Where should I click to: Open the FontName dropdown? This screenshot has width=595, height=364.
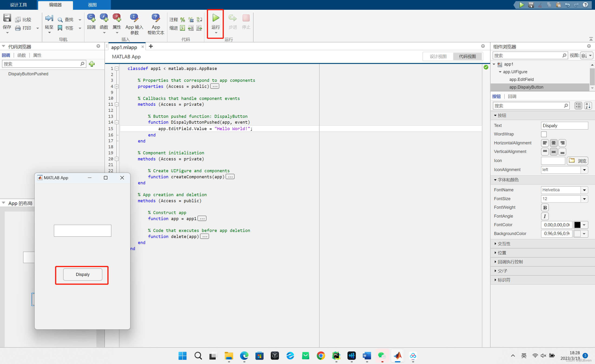(x=584, y=190)
